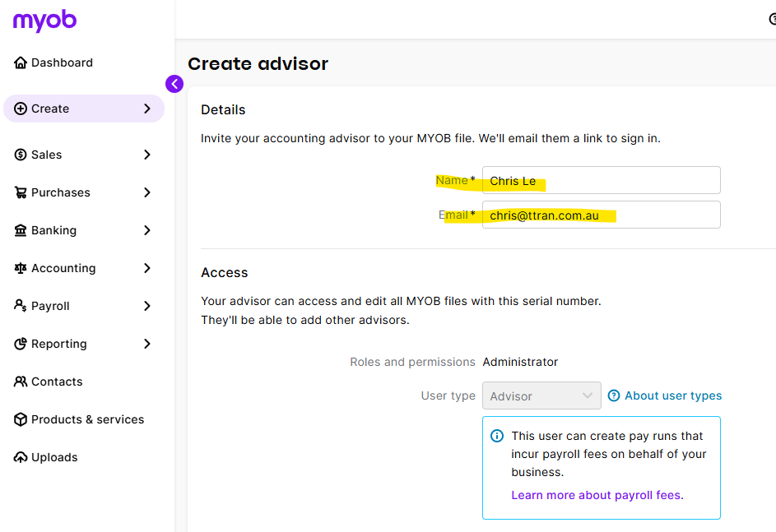Click the Accounting scales icon
This screenshot has height=532, width=776.
(x=21, y=268)
